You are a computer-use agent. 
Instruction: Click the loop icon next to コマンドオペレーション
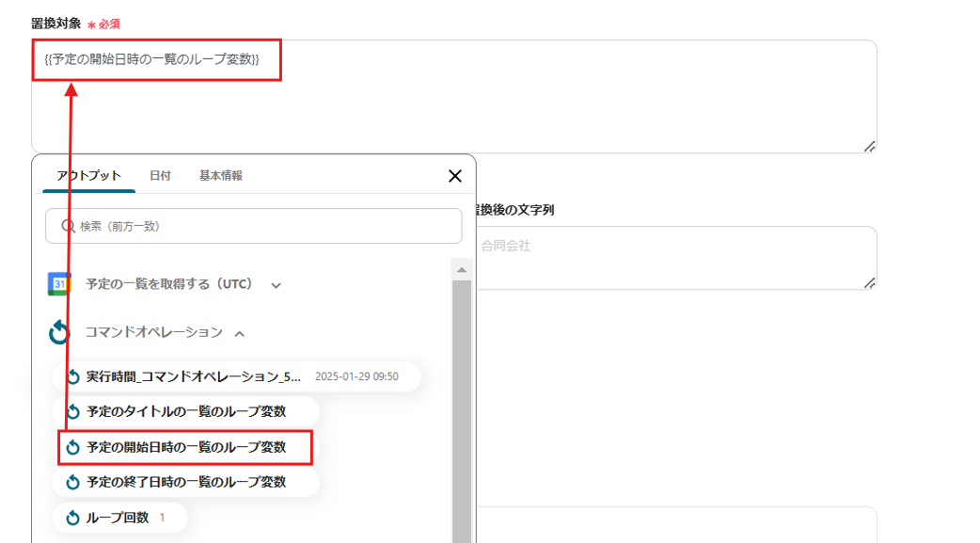(61, 331)
